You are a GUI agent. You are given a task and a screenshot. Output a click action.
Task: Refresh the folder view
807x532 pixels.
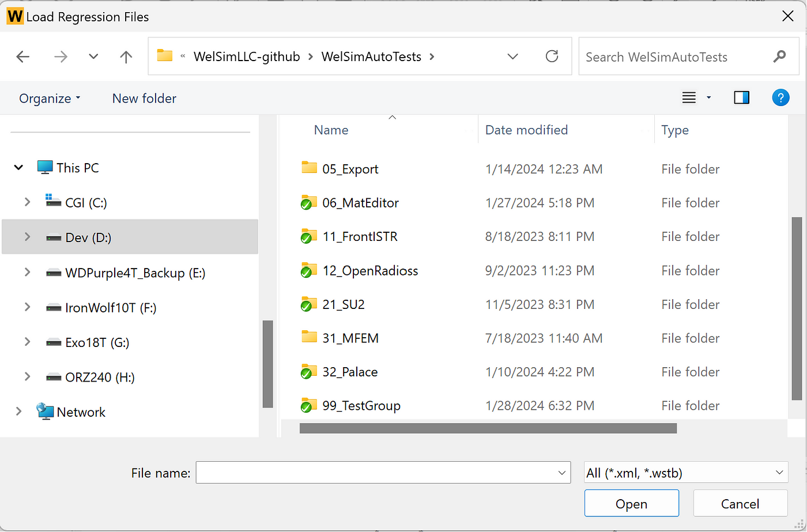click(x=552, y=56)
